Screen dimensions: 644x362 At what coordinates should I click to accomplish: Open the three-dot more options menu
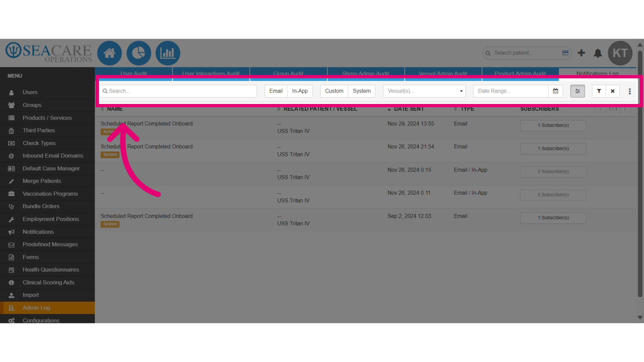[630, 91]
